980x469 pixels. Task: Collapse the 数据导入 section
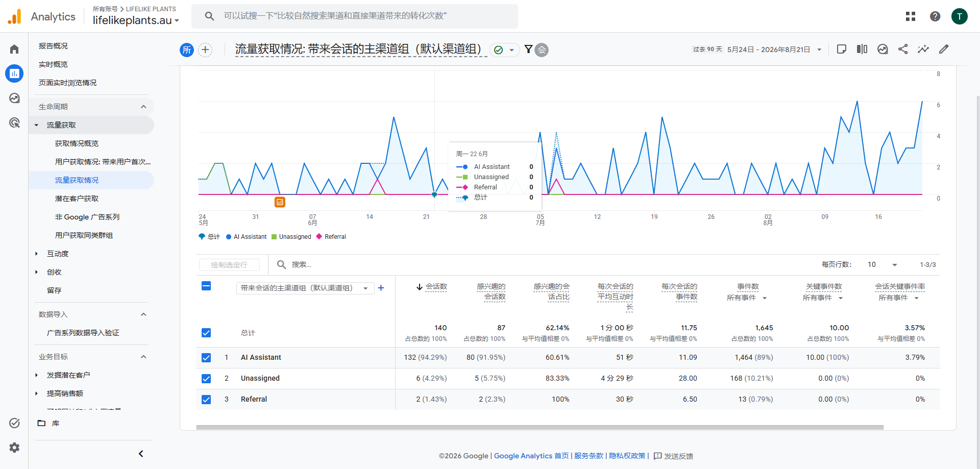pyautogui.click(x=143, y=314)
